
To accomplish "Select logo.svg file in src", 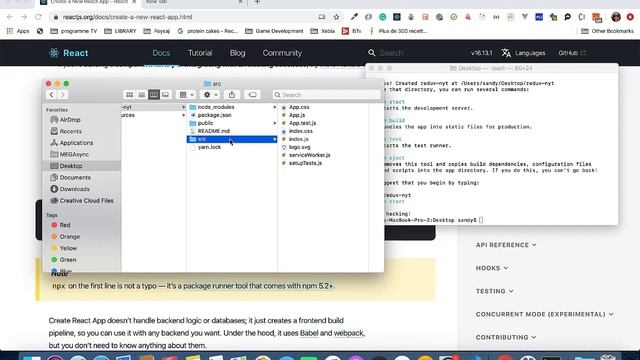I will pyautogui.click(x=300, y=147).
